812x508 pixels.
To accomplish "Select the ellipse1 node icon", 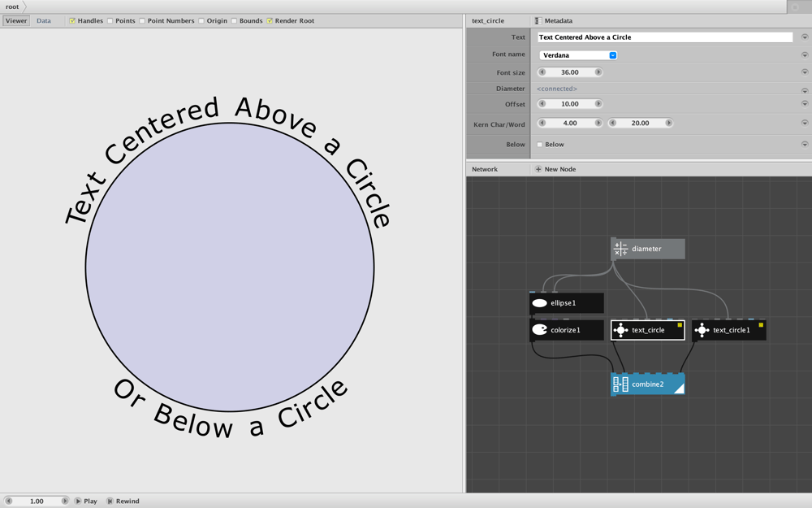I will click(540, 303).
